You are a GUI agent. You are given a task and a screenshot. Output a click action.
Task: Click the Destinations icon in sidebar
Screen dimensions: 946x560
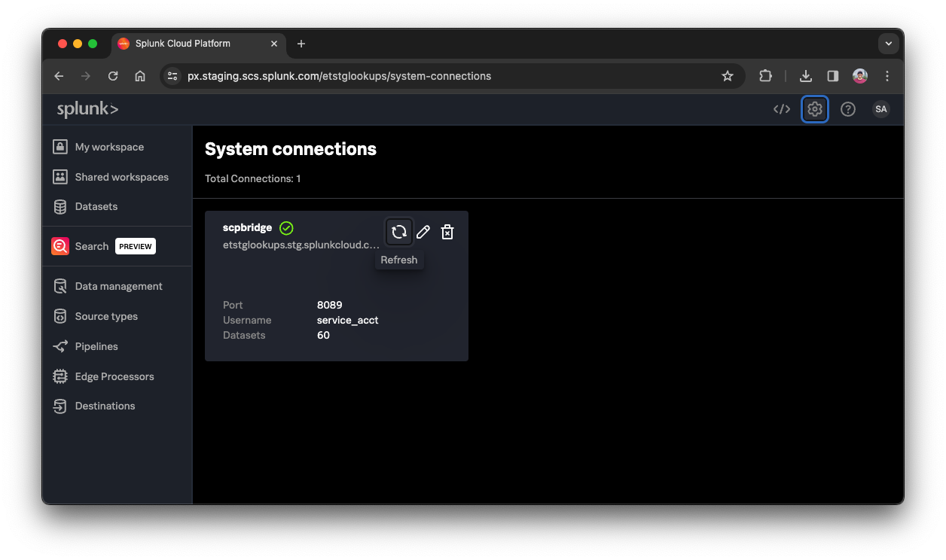pos(60,406)
